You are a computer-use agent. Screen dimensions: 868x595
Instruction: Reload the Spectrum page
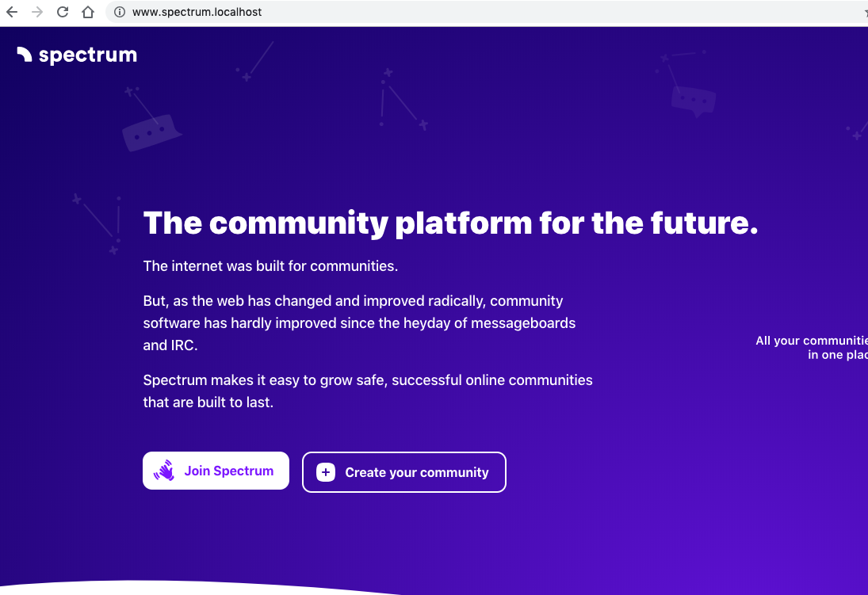63,12
